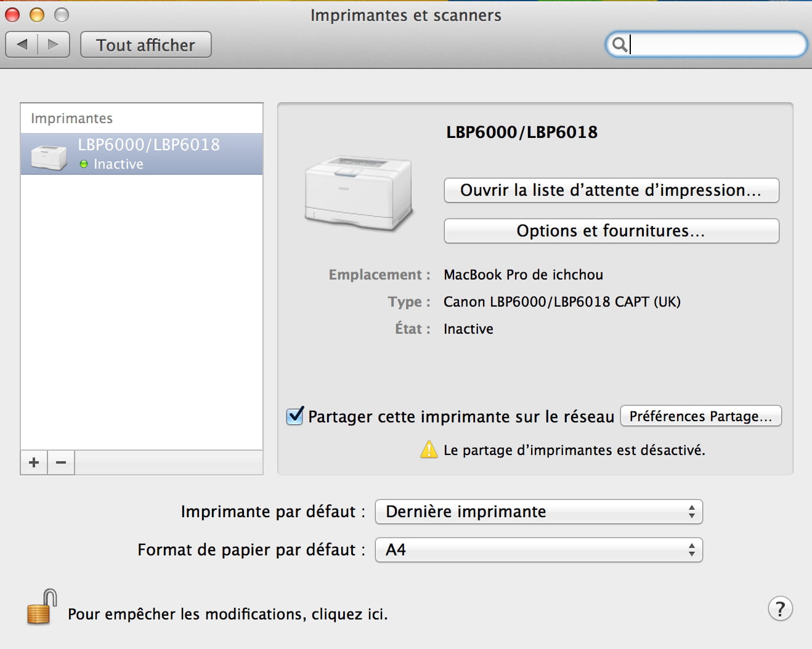Image resolution: width=812 pixels, height=649 pixels.
Task: Open Préférences Partage
Action: click(x=700, y=416)
